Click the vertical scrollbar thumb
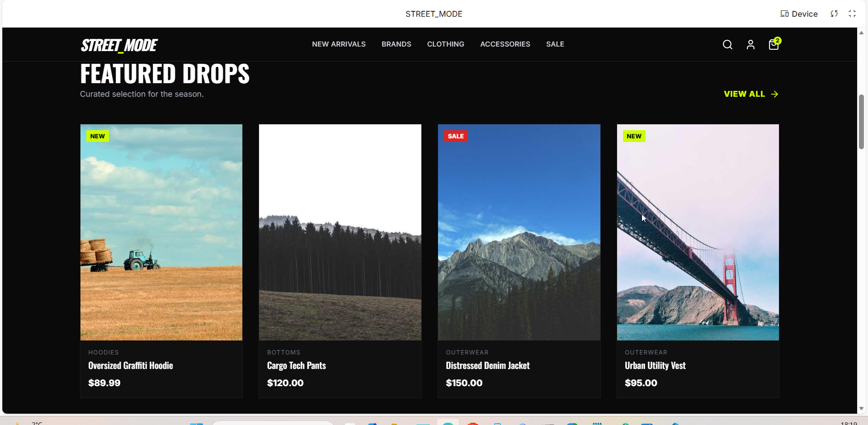Viewport: 868px width, 425px height. pos(862,122)
